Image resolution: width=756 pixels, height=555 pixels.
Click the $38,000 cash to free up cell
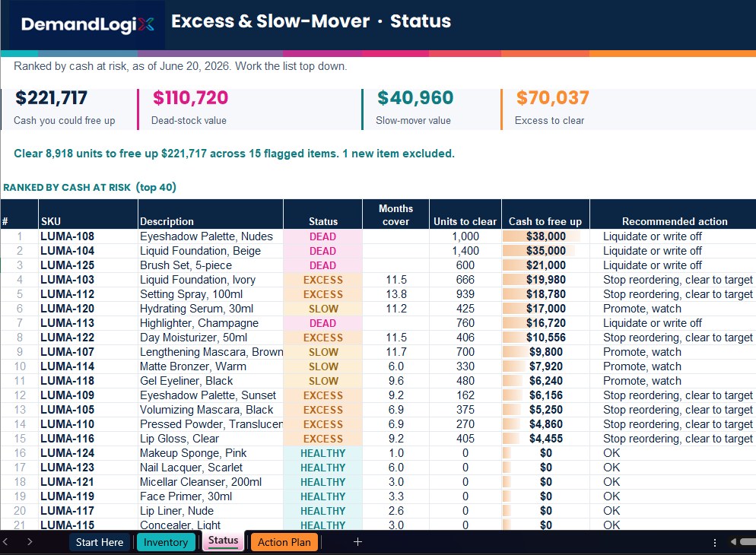(545, 236)
